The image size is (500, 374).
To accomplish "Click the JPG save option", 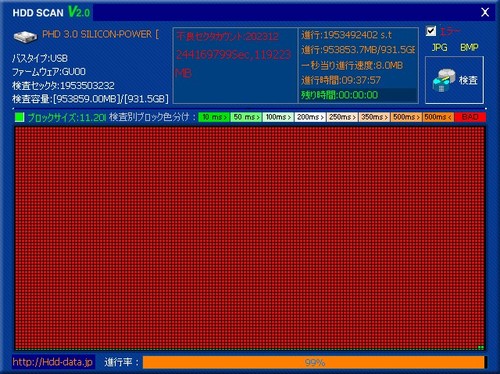I will pyautogui.click(x=439, y=48).
